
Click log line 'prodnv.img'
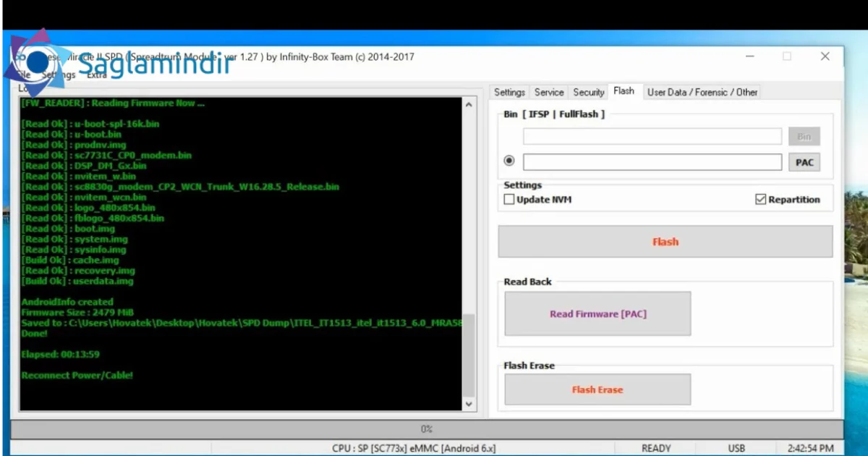click(74, 145)
